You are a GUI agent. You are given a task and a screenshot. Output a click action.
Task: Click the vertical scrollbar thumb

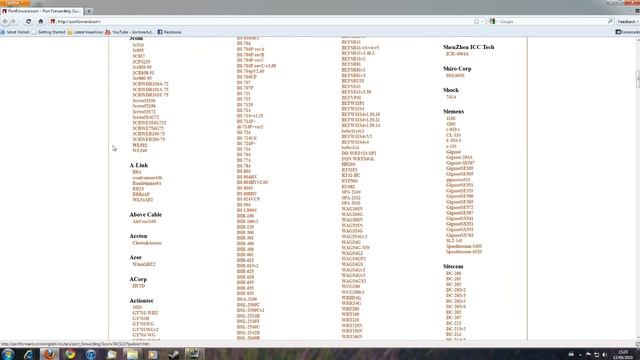point(638,79)
